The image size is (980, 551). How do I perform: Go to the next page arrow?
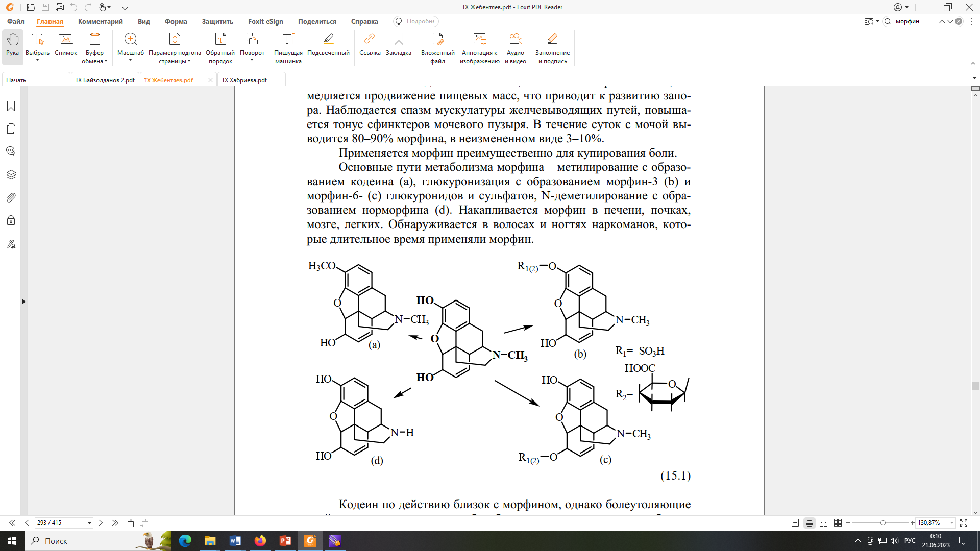(x=101, y=523)
